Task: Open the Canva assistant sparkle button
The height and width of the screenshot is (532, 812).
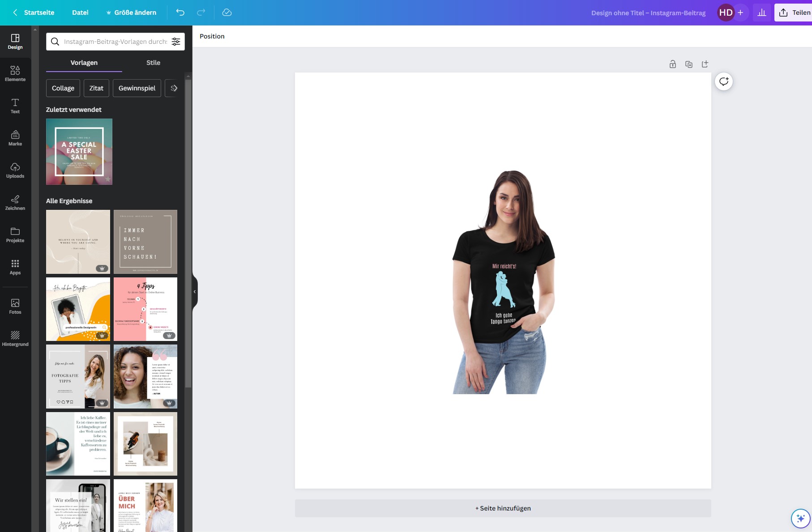Action: (800, 519)
